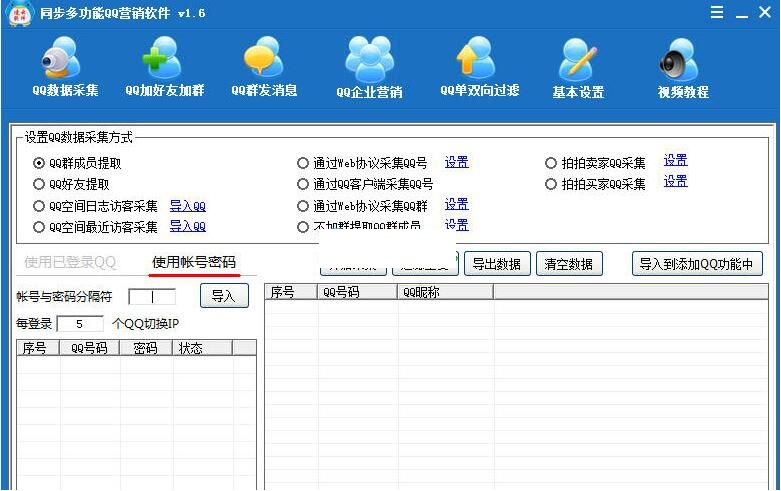This screenshot has width=781, height=491.
Task: Choose the QQ好友提取 radio option
Action: [39, 185]
